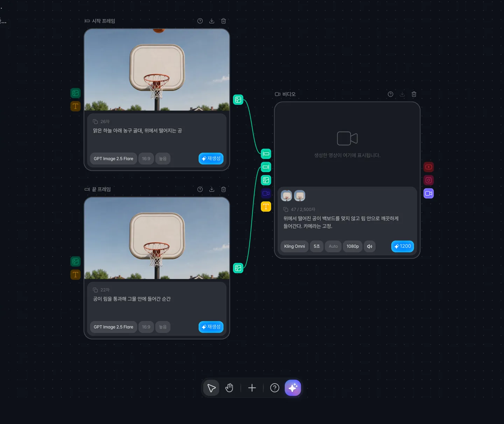Click the orange text input port left of 시작 프레임
Image resolution: width=504 pixels, height=424 pixels.
tap(76, 106)
